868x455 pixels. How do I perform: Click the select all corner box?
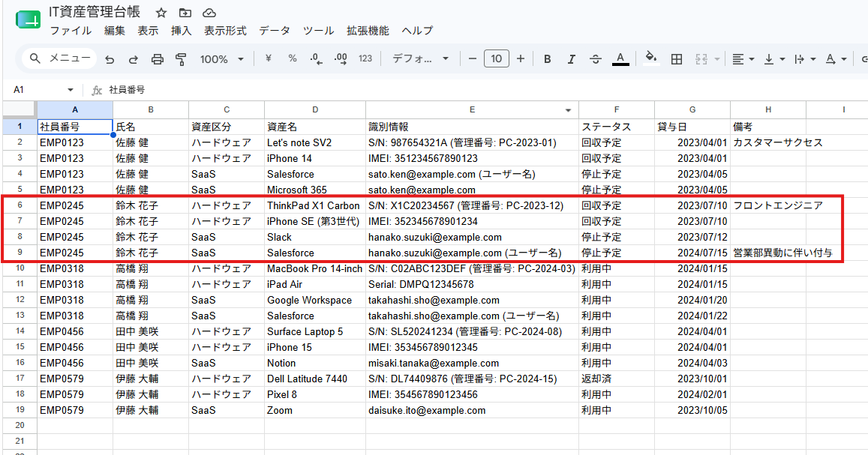tap(20, 109)
